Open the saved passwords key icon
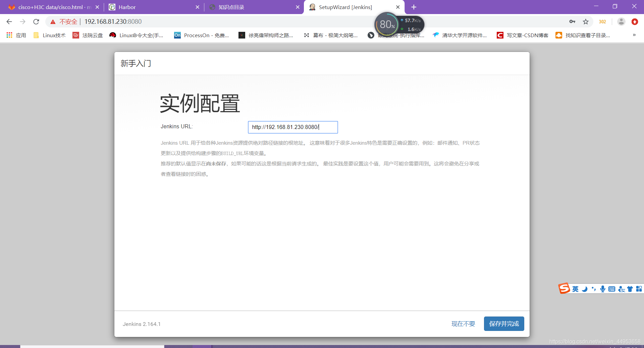Screen dimensions: 644x348 tap(572, 22)
